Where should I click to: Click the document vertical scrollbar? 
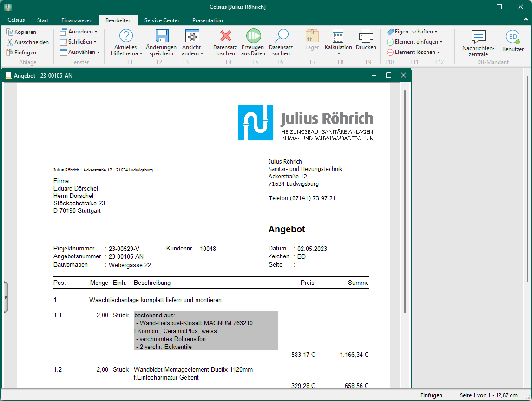[x=404, y=200]
